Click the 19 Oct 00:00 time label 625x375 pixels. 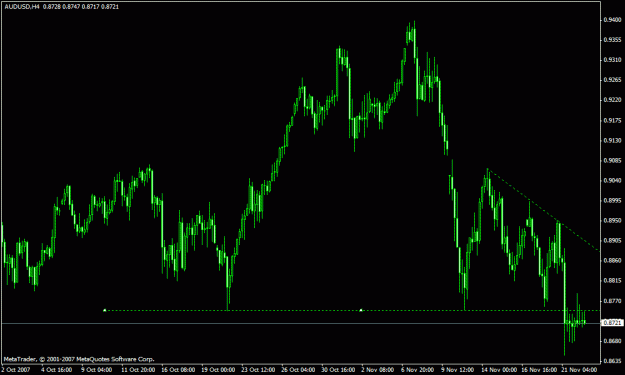coord(218,370)
